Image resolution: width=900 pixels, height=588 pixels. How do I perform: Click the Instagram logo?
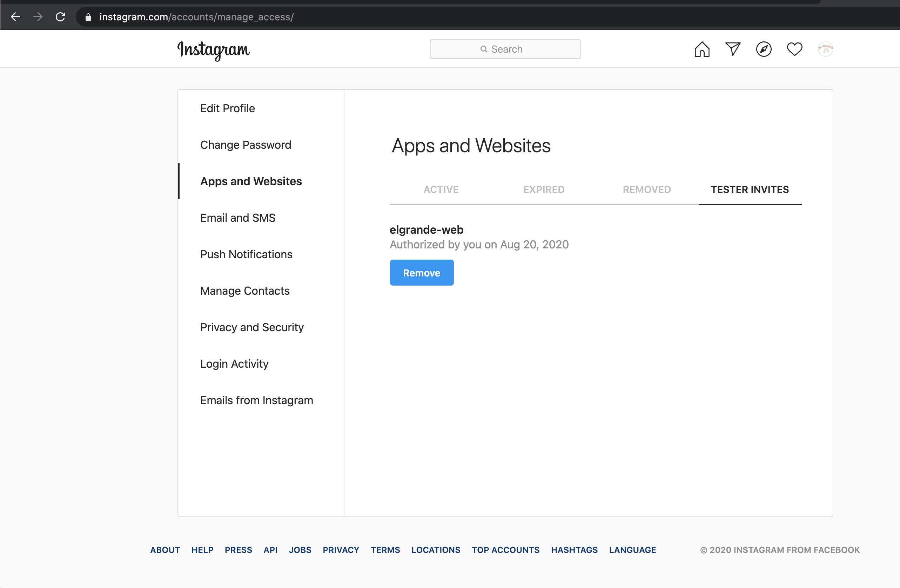coord(213,50)
